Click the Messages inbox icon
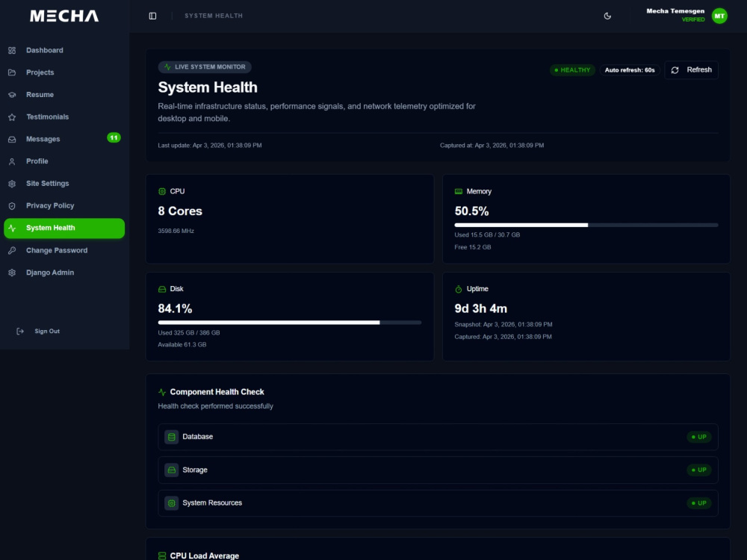The image size is (747, 560). [x=12, y=139]
